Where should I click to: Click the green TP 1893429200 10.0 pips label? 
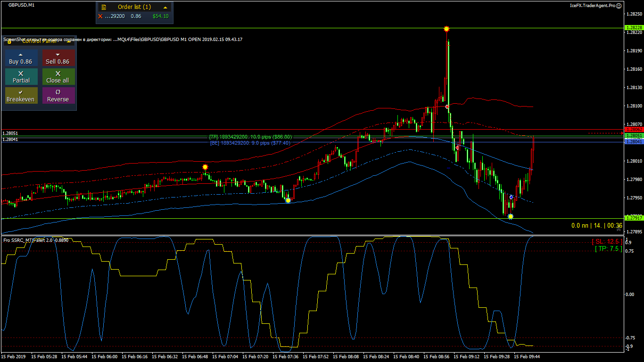(x=250, y=137)
